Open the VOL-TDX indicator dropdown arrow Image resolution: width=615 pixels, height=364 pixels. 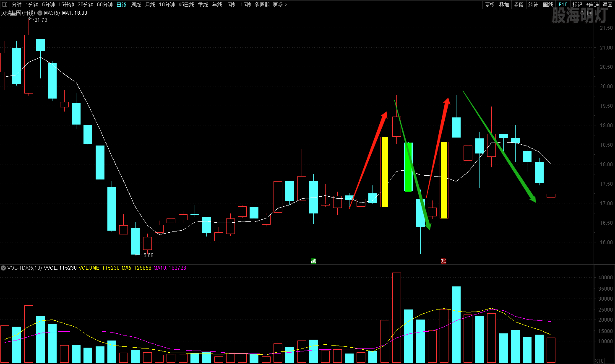[3, 268]
